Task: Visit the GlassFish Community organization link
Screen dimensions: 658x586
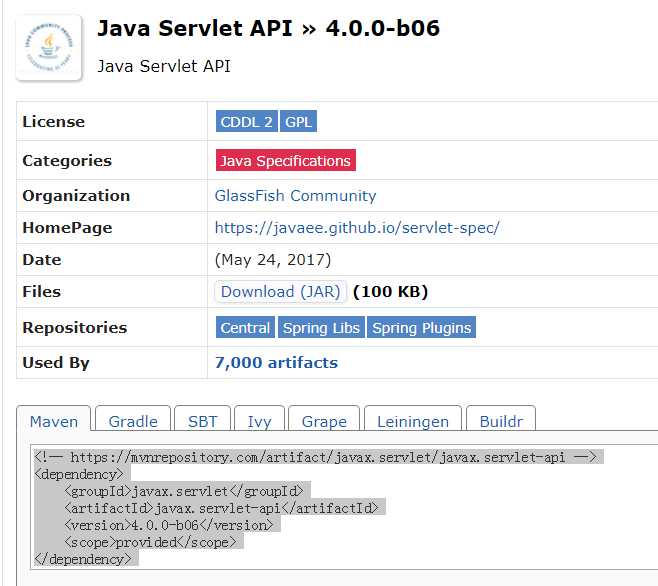Action: point(295,196)
